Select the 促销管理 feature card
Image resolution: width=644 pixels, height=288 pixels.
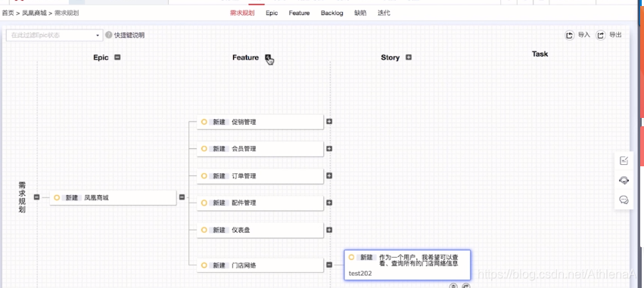coord(260,122)
